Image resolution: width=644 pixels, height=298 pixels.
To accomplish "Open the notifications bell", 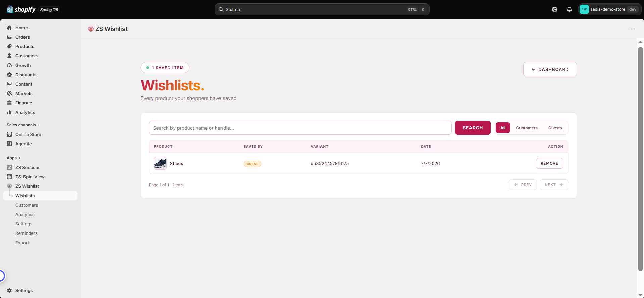I will (569, 9).
